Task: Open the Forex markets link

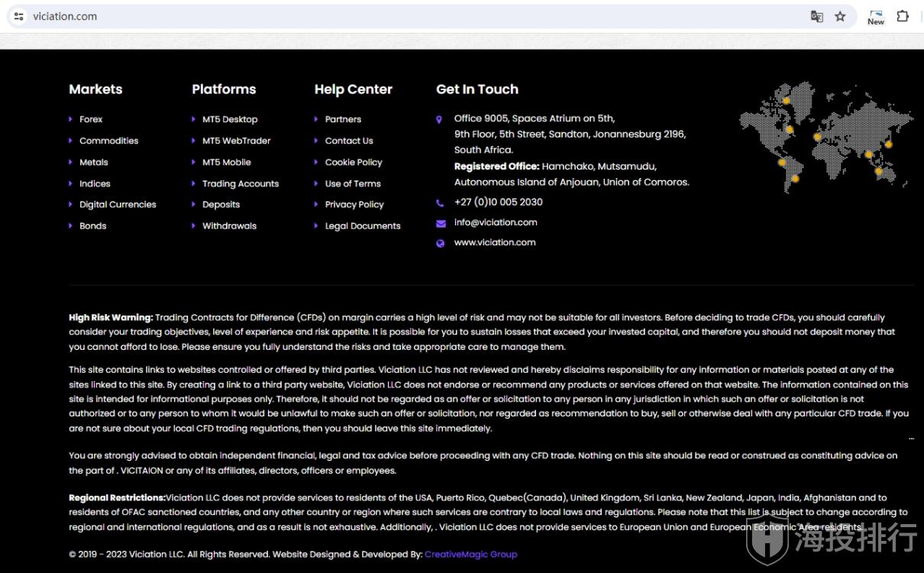Action: coord(91,119)
